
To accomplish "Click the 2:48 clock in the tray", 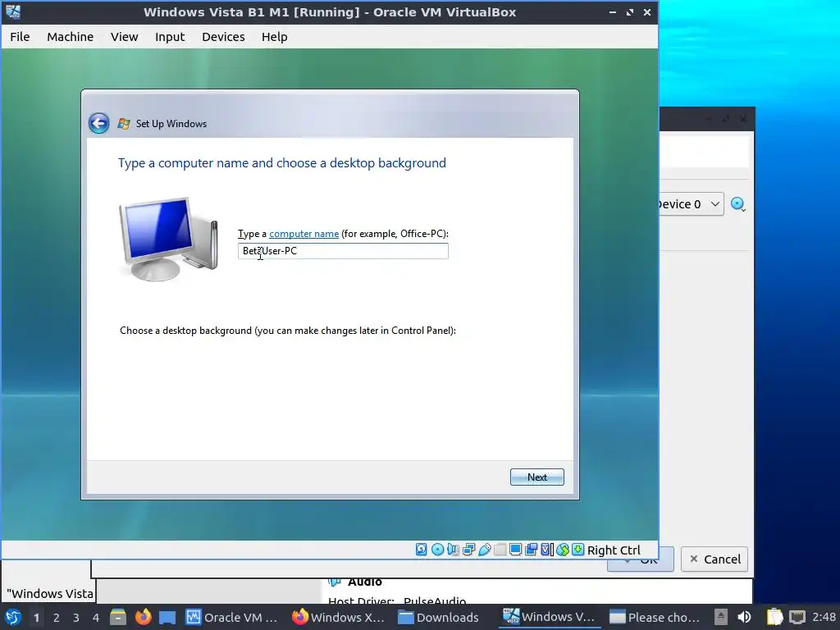I will pyautogui.click(x=824, y=617).
